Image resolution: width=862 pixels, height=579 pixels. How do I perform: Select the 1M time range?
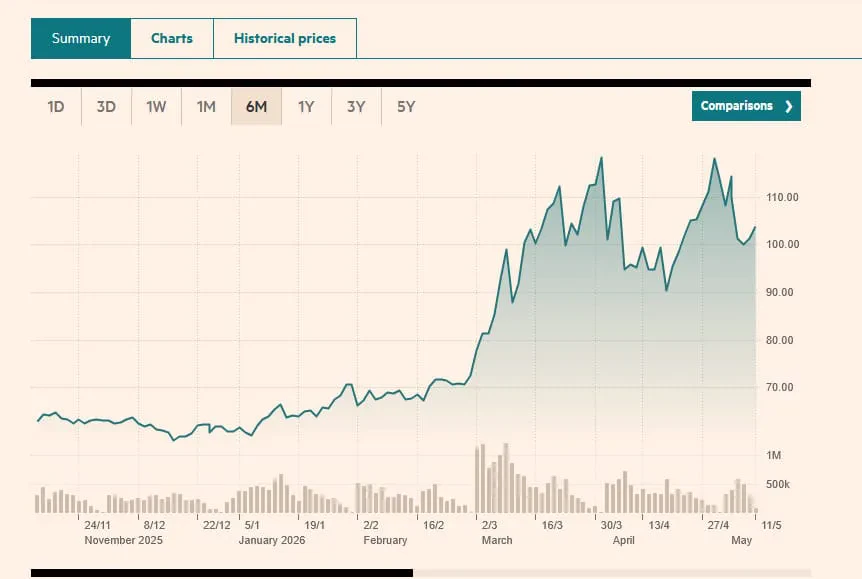pyautogui.click(x=206, y=107)
